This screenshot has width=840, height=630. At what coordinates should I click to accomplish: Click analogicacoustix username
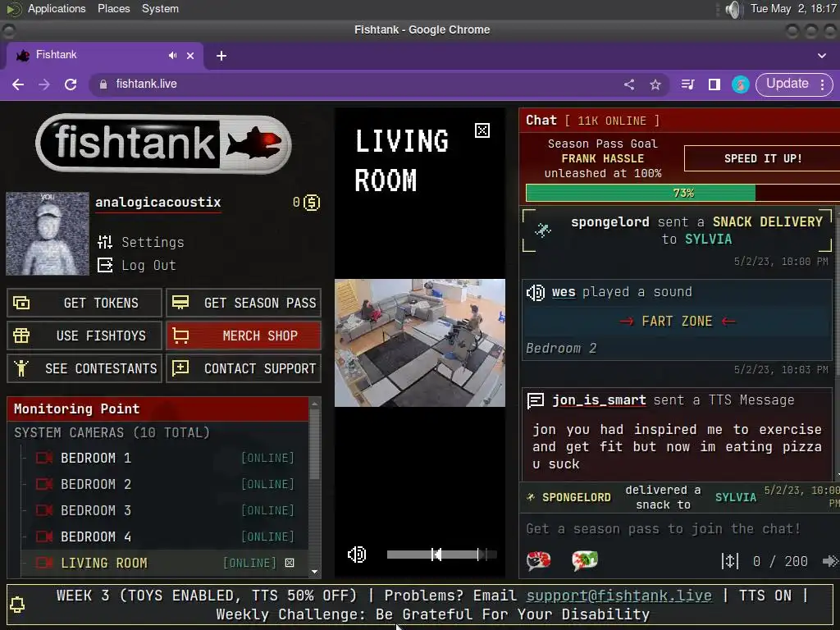point(158,203)
